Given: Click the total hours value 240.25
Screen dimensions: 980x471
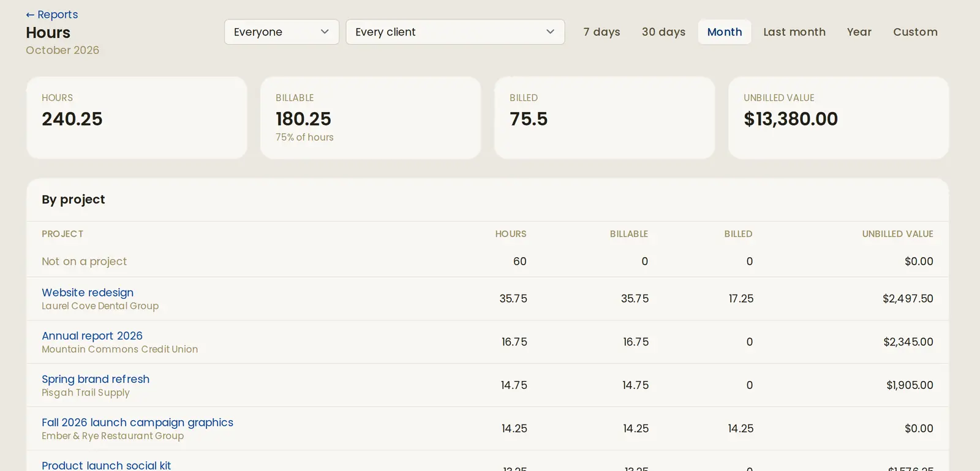Looking at the screenshot, I should (72, 119).
